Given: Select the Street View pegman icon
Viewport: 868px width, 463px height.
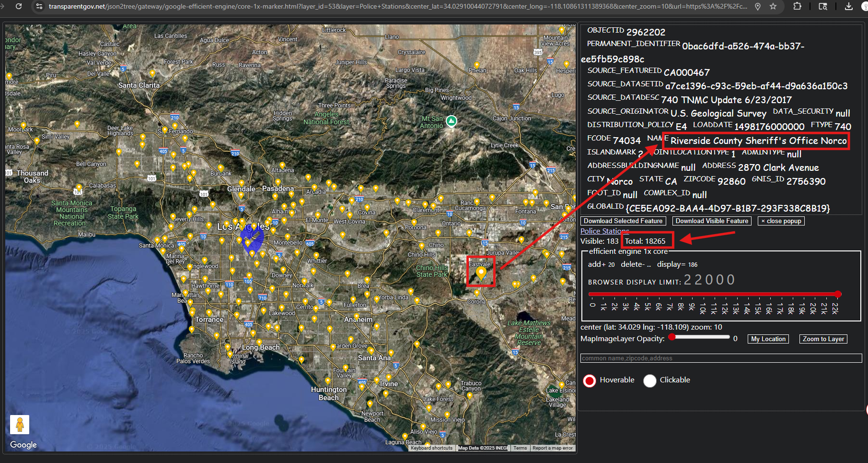Looking at the screenshot, I should (x=20, y=425).
